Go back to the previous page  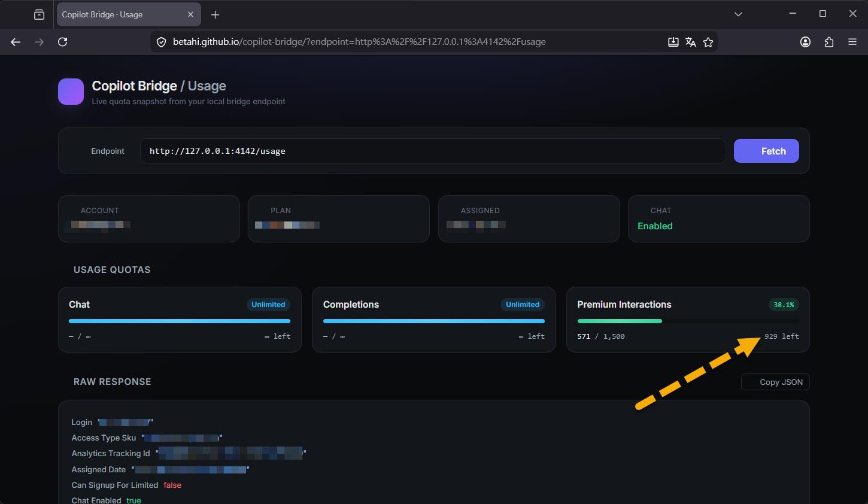[x=16, y=42]
